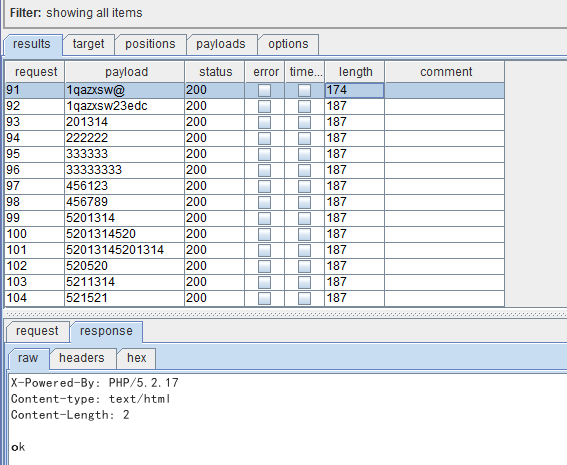Viewport: 567px width, 465px height.
Task: Select payload 33333333 cell
Action: (125, 170)
